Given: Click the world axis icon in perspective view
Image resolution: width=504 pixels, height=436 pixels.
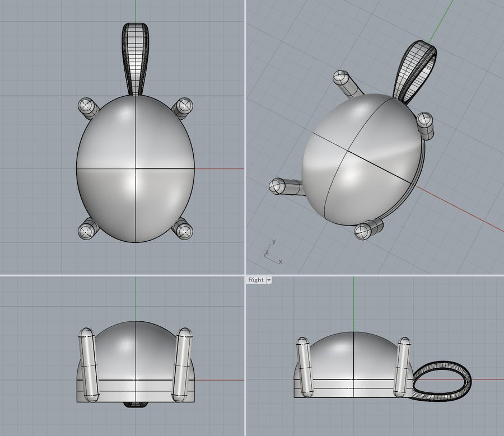Looking at the screenshot, I should tap(271, 252).
